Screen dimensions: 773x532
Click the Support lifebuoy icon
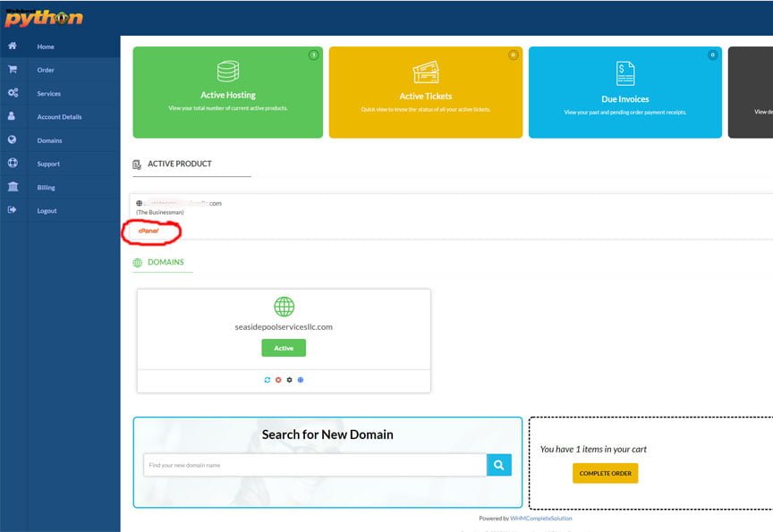pos(13,163)
